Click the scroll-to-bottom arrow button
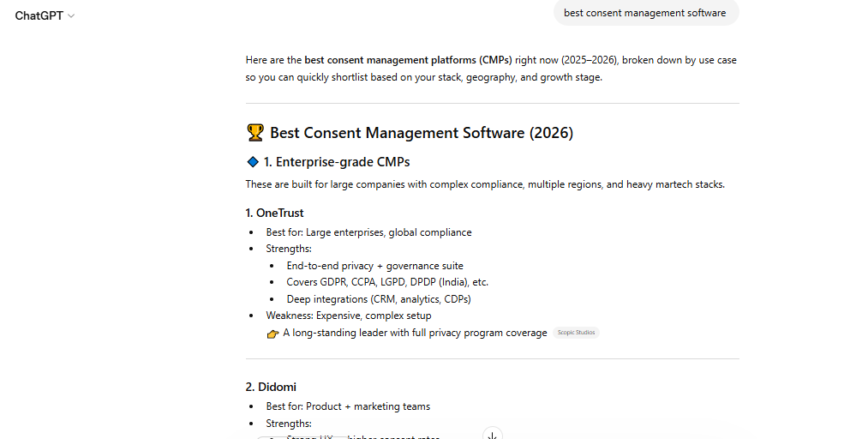The height and width of the screenshot is (439, 868). click(492, 434)
